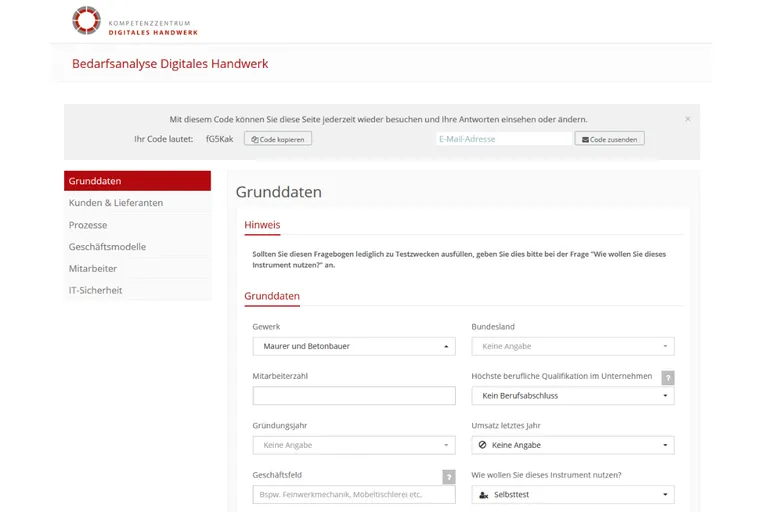Focus the E-Mail-Adresse input field

click(504, 139)
